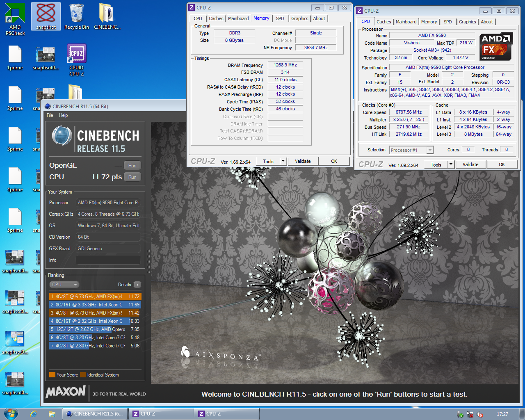The height and width of the screenshot is (420, 525).
Task: Switch to first CPU-Z taskbar button
Action: pyautogui.click(x=161, y=414)
